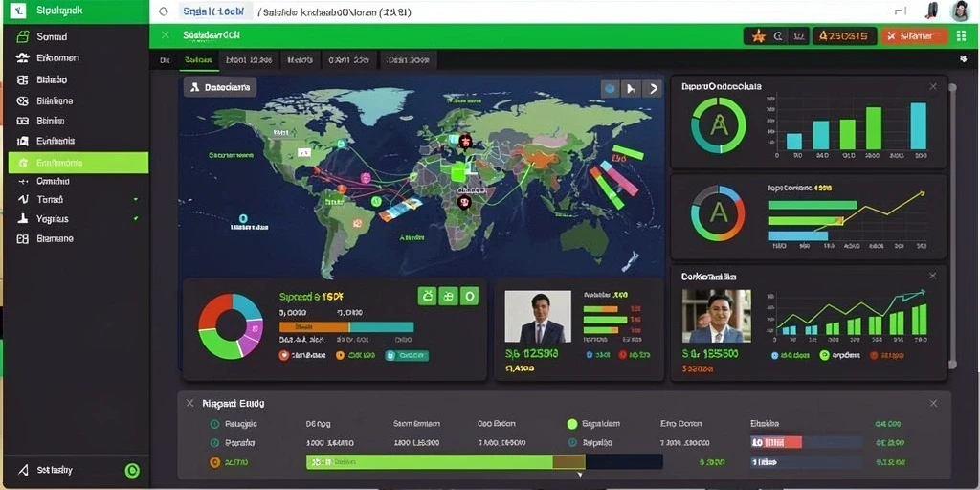Click the dark extension icon beside the avatar
The width and height of the screenshot is (980, 490).
(932, 11)
